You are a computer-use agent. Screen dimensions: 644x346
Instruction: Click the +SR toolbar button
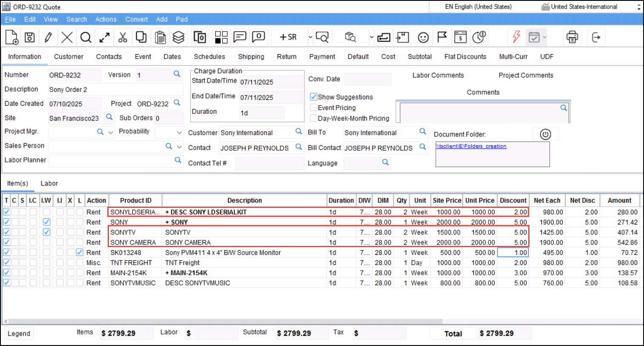coord(288,37)
